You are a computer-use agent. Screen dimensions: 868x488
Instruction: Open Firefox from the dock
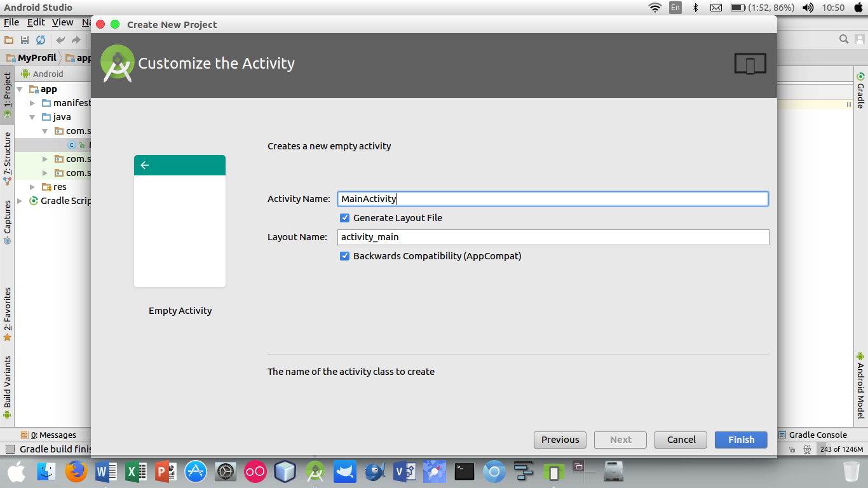click(76, 471)
